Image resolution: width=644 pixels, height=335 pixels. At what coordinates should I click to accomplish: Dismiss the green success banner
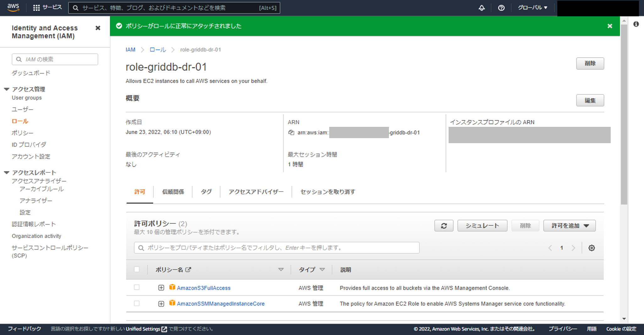(x=609, y=26)
